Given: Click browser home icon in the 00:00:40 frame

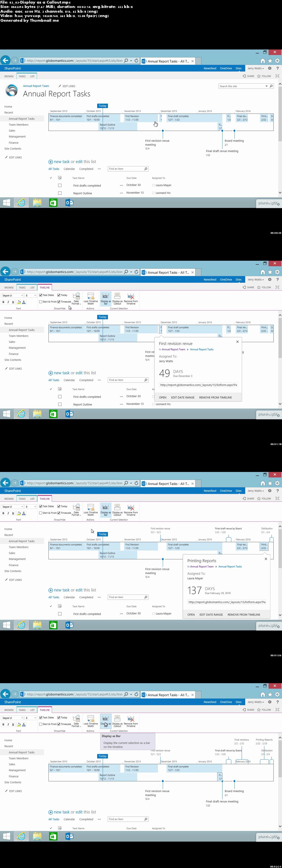Looking at the screenshot, I should pyautogui.click(x=263, y=61).
